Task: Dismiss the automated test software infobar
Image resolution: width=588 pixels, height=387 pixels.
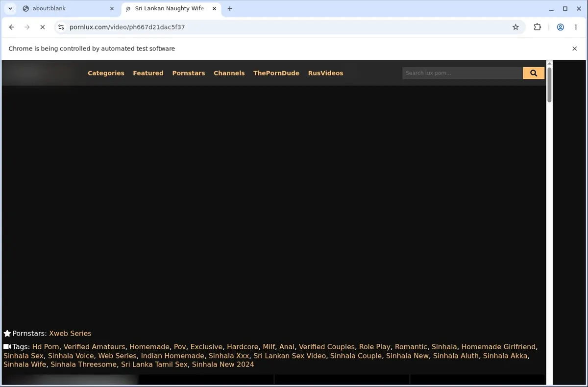Action: [x=575, y=48]
